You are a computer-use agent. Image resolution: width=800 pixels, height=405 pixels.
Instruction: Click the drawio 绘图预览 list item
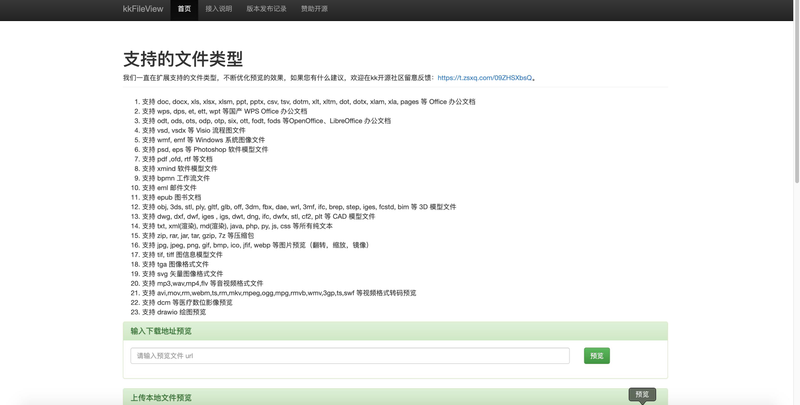point(174,312)
